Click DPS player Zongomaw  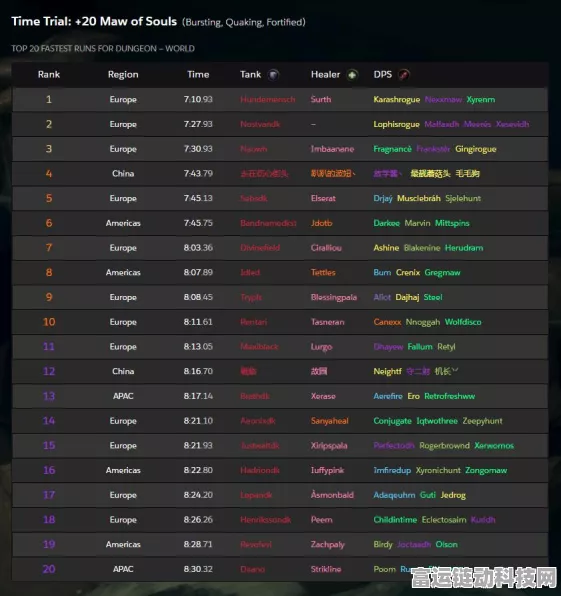coord(486,470)
